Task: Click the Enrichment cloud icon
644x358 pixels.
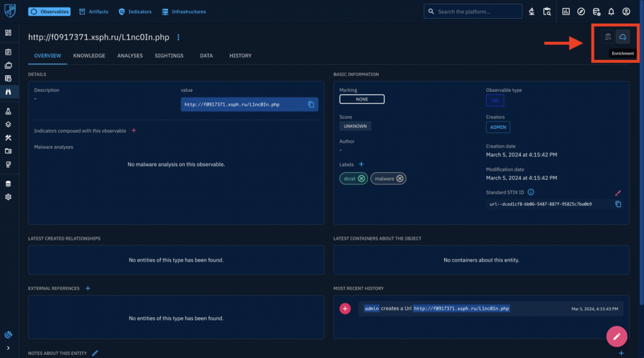Action: click(x=623, y=37)
